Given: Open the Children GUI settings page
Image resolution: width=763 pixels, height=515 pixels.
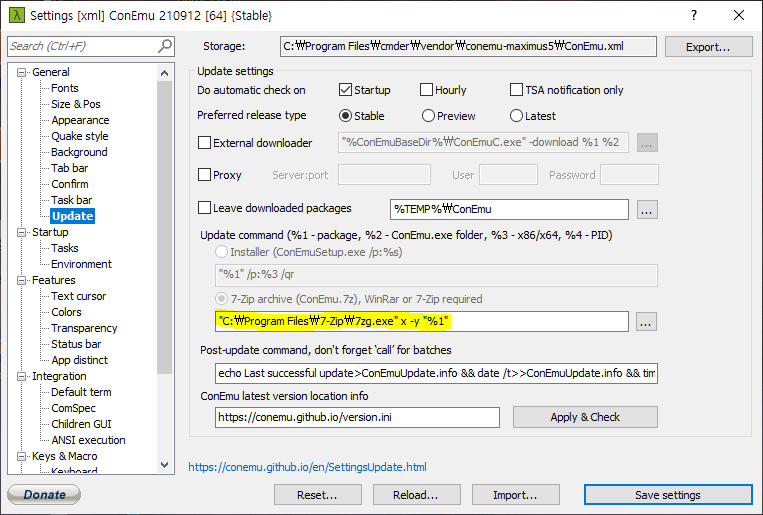Looking at the screenshot, I should click(81, 424).
